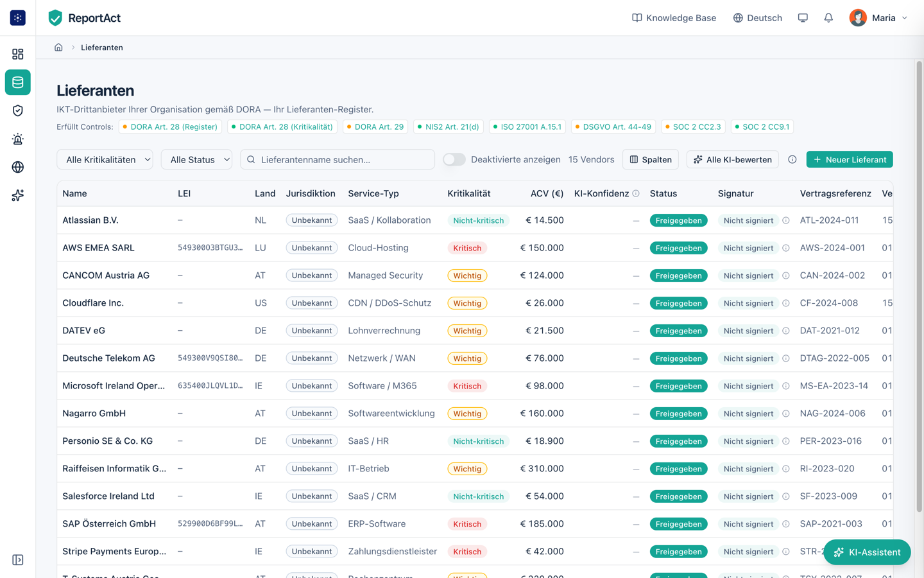The height and width of the screenshot is (578, 924).
Task: Click signature info icon in Personio row
Action: [x=786, y=441]
